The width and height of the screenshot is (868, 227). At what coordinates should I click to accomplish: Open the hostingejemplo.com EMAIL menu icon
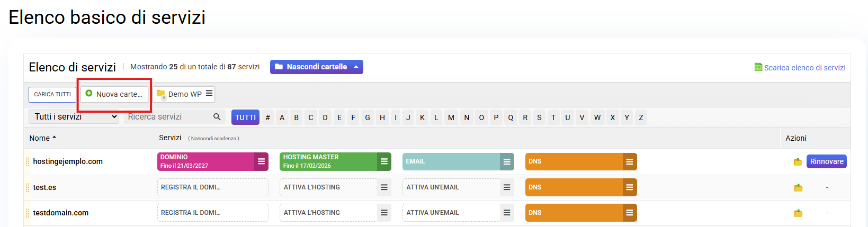[x=507, y=162]
